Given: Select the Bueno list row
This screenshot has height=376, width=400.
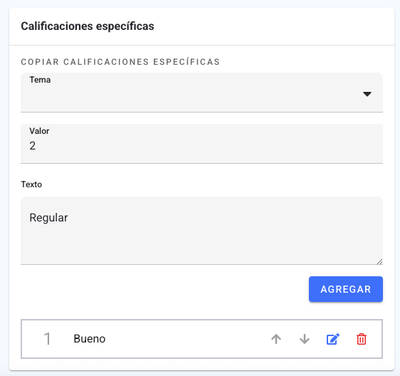Looking at the screenshot, I should coord(202,339).
